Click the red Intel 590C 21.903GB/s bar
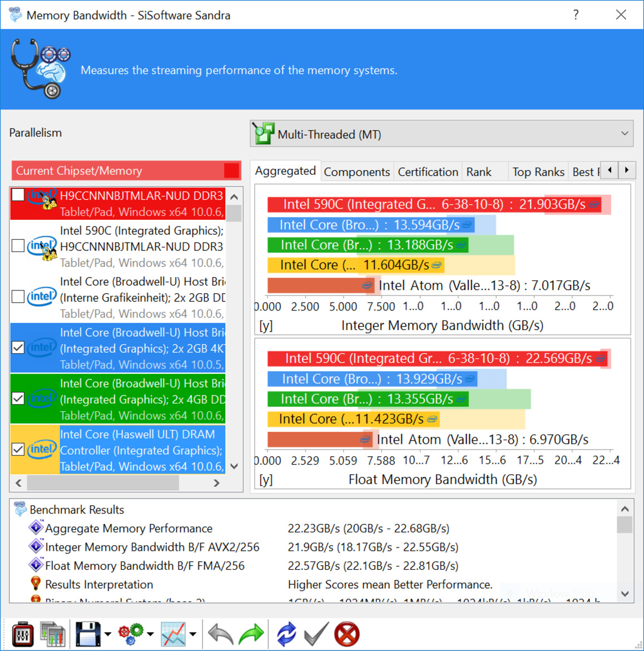 [434, 204]
